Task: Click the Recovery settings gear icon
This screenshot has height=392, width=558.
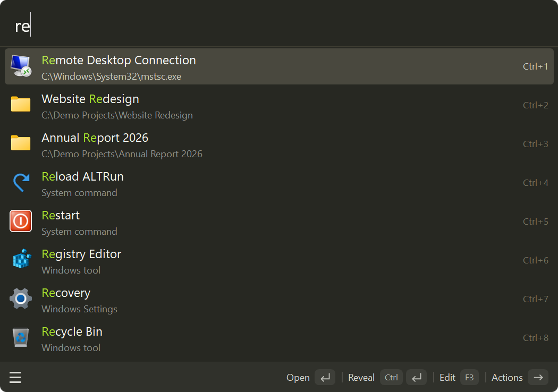Action: pos(21,299)
